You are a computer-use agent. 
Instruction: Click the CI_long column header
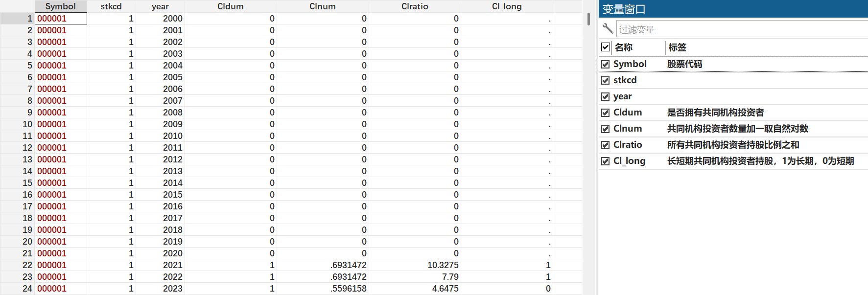click(x=507, y=6)
